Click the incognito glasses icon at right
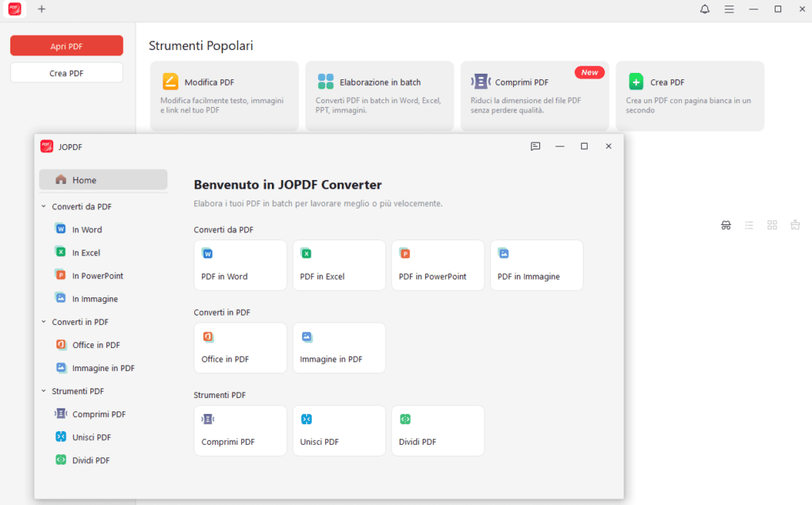This screenshot has height=505, width=812. pyautogui.click(x=726, y=225)
